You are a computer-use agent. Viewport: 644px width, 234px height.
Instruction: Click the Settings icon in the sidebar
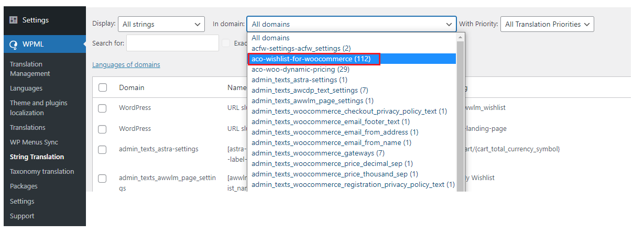[14, 20]
